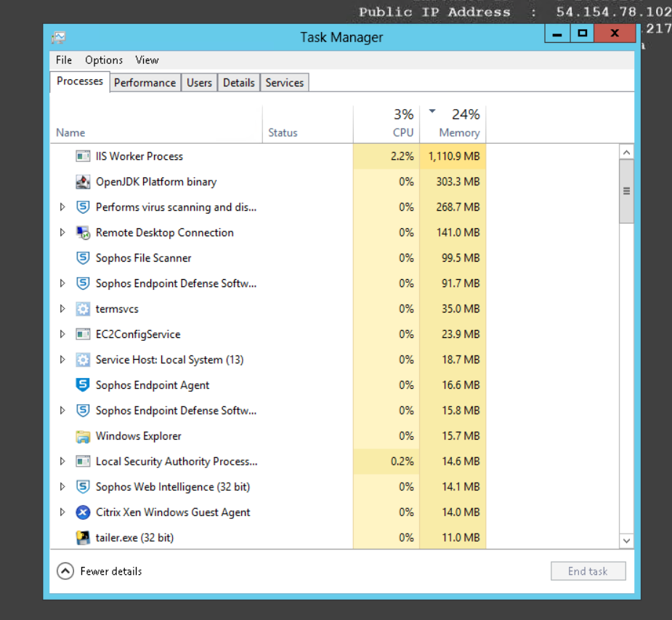Screen dimensions: 672x620
Task: Click the 141.0 MB memory value
Action: coord(458,233)
